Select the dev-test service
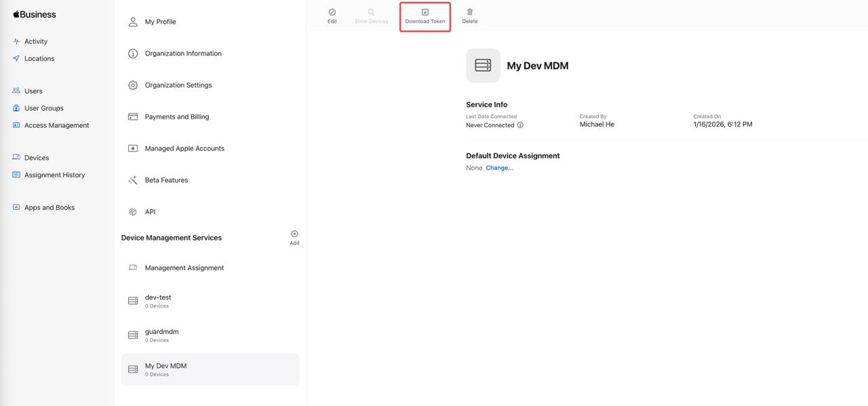The width and height of the screenshot is (868, 406). coord(210,301)
